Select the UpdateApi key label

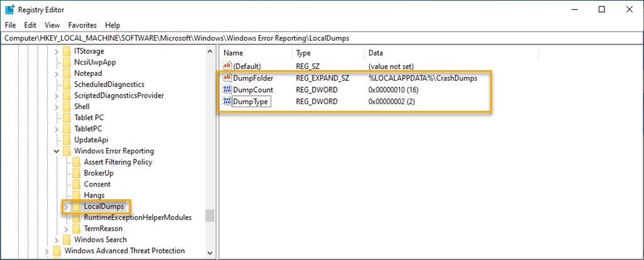(x=91, y=140)
